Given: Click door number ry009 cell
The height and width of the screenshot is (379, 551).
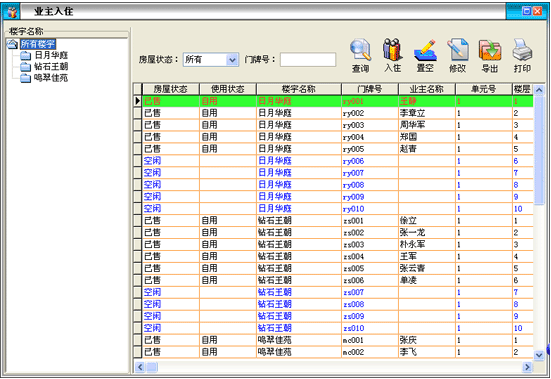Looking at the screenshot, I should tap(370, 197).
